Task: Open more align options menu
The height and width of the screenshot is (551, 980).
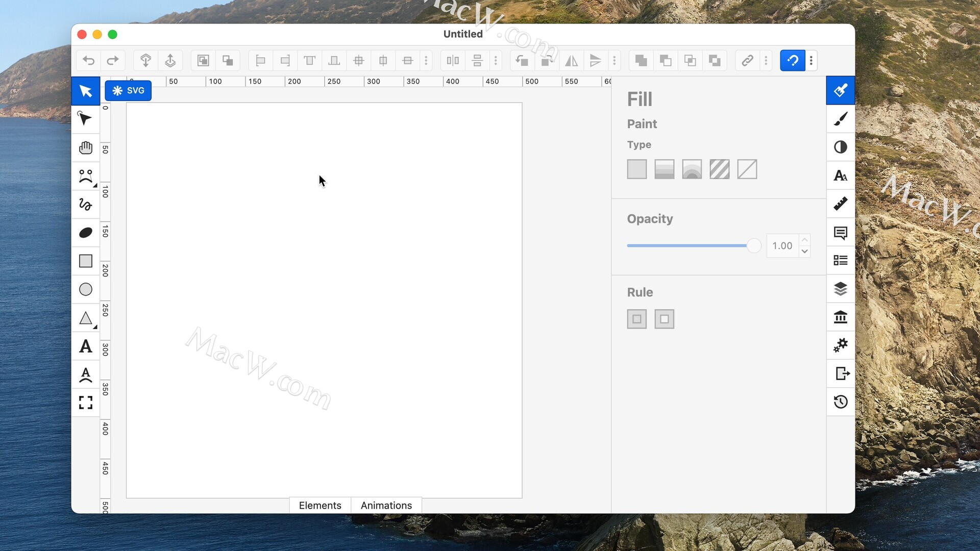Action: coord(426,61)
